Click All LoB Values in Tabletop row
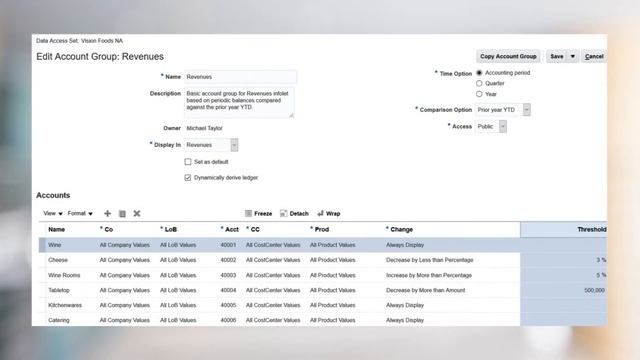Screen dimensions: 640x360 (178, 290)
